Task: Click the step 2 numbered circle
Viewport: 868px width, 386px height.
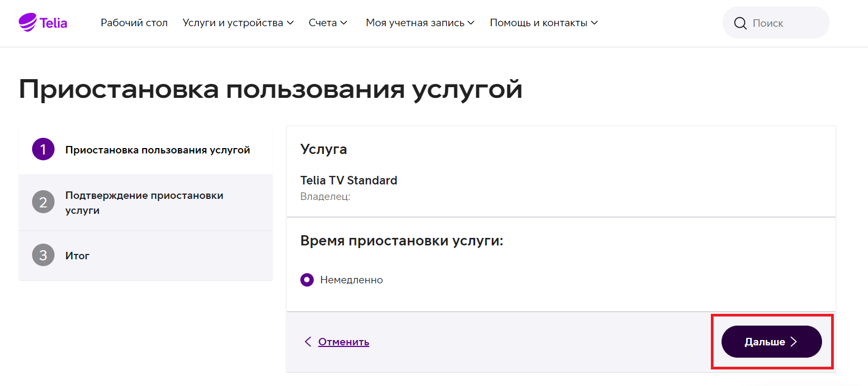Action: 43,202
